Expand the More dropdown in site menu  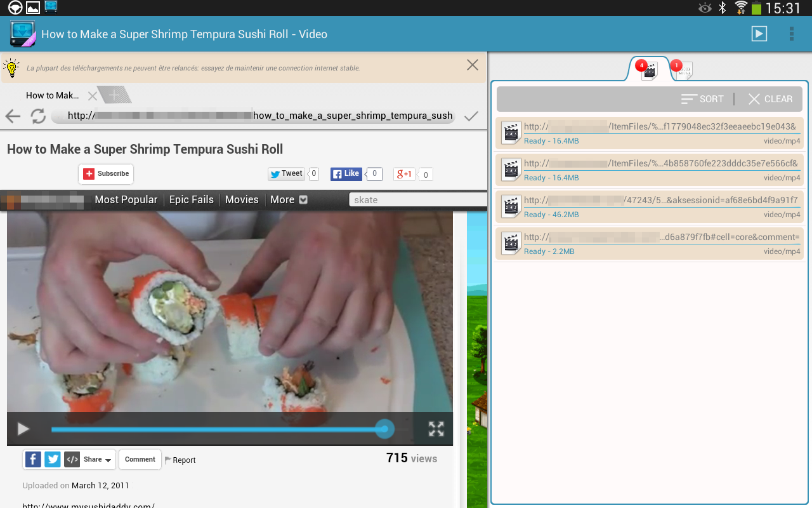[289, 199]
